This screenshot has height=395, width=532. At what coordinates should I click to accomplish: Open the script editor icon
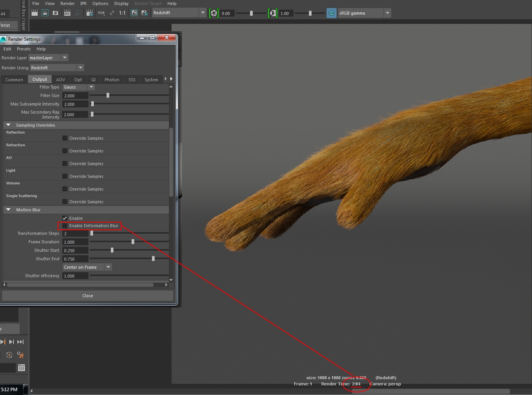click(x=22, y=368)
